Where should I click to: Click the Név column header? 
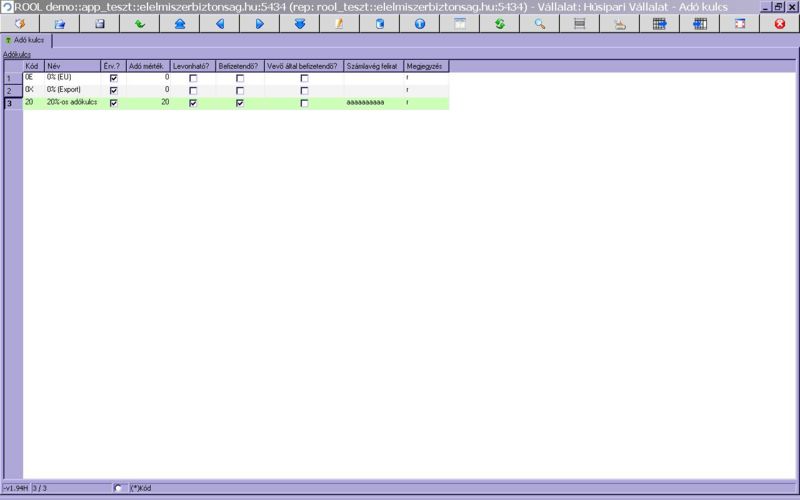click(72, 66)
